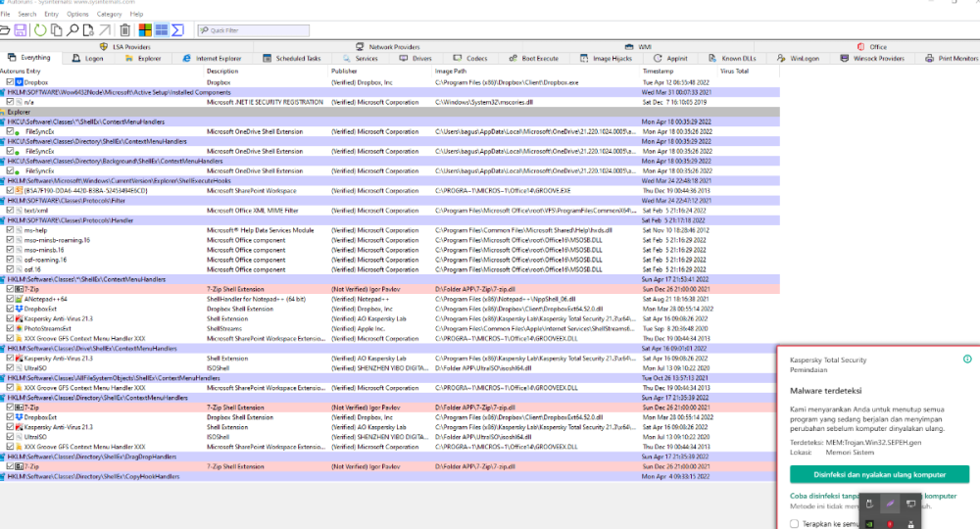The width and height of the screenshot is (980, 529).
Task: Switch to Boot Execute tab
Action: click(x=534, y=58)
